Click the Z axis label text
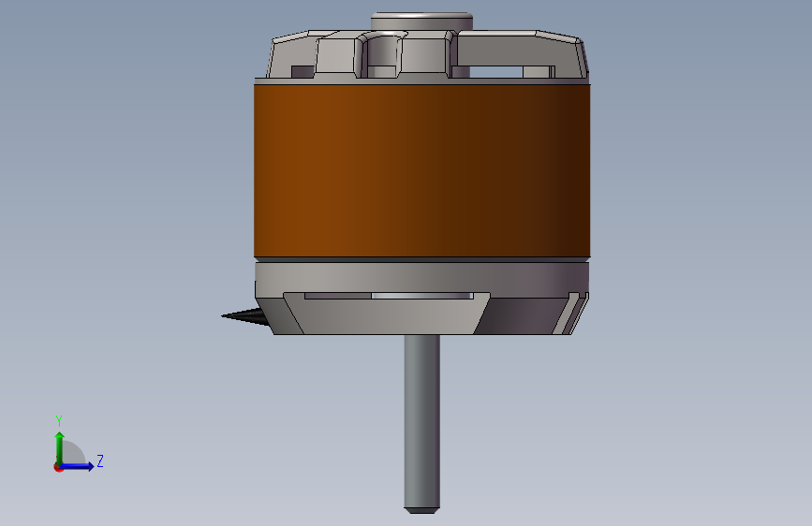The image size is (812, 526). coord(100,460)
